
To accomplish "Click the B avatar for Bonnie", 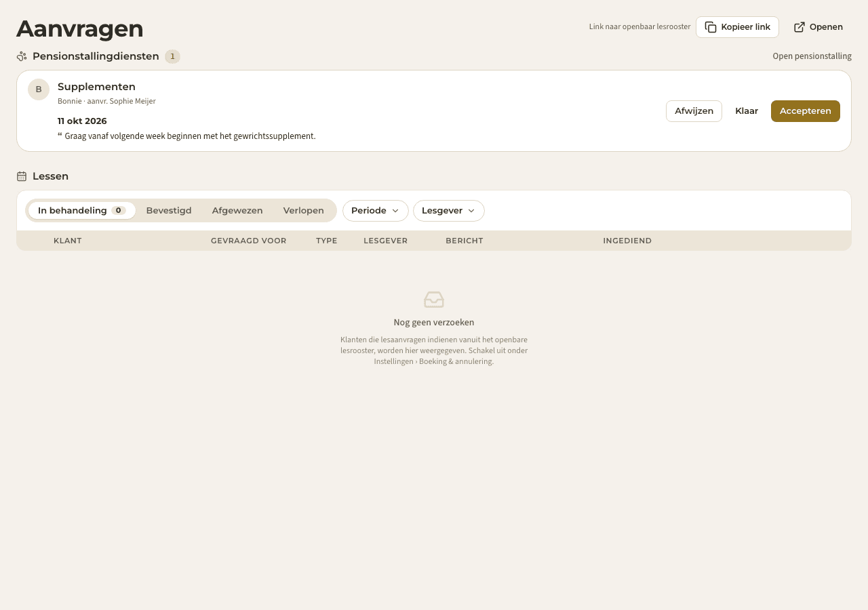I will pos(39,89).
